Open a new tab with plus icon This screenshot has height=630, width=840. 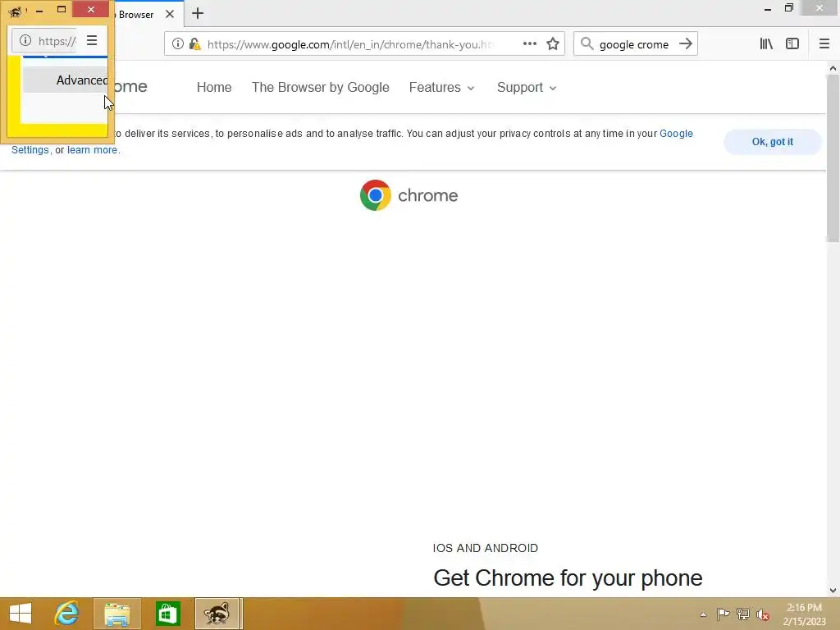198,13
